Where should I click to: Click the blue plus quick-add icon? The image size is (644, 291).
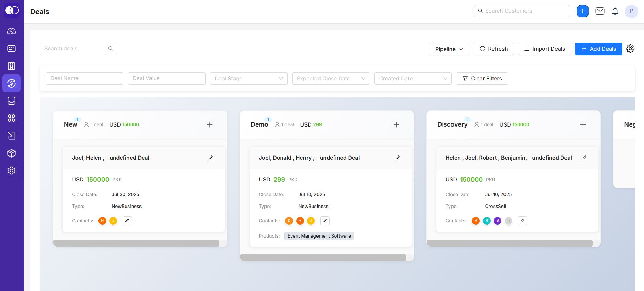point(583,11)
